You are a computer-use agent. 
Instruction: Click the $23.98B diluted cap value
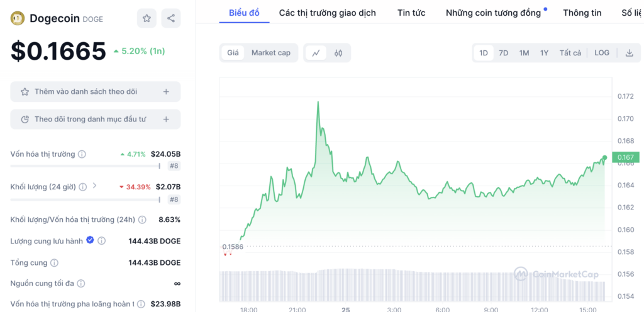(x=165, y=304)
